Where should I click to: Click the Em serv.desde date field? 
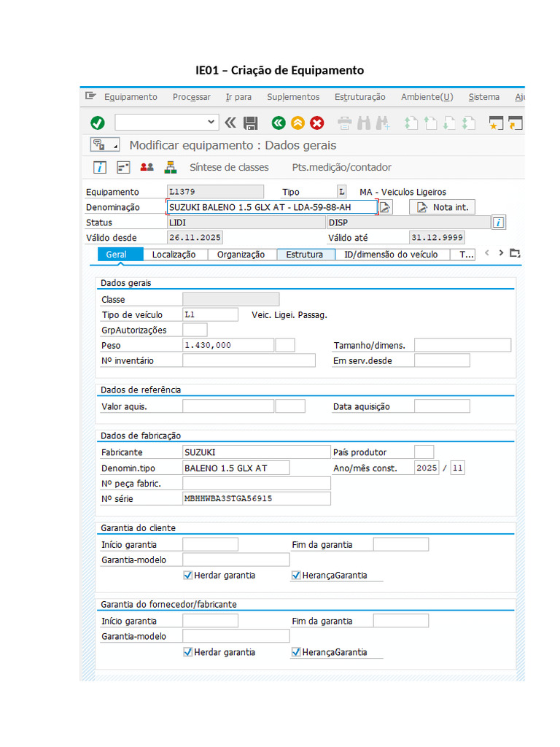point(443,360)
